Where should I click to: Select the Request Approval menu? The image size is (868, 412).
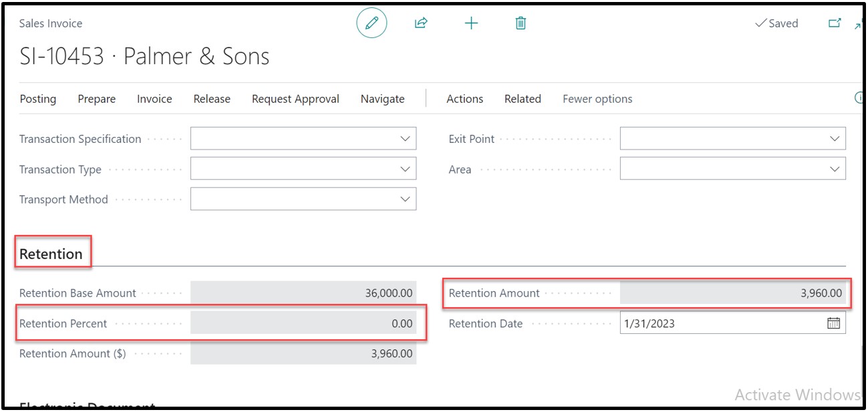[295, 99]
